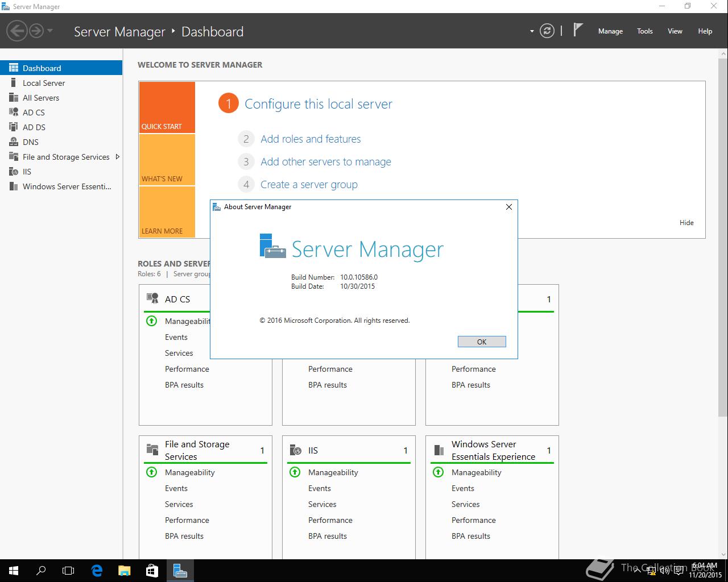Select Local Server in the sidebar
The height and width of the screenshot is (582, 728).
pyautogui.click(x=61, y=82)
